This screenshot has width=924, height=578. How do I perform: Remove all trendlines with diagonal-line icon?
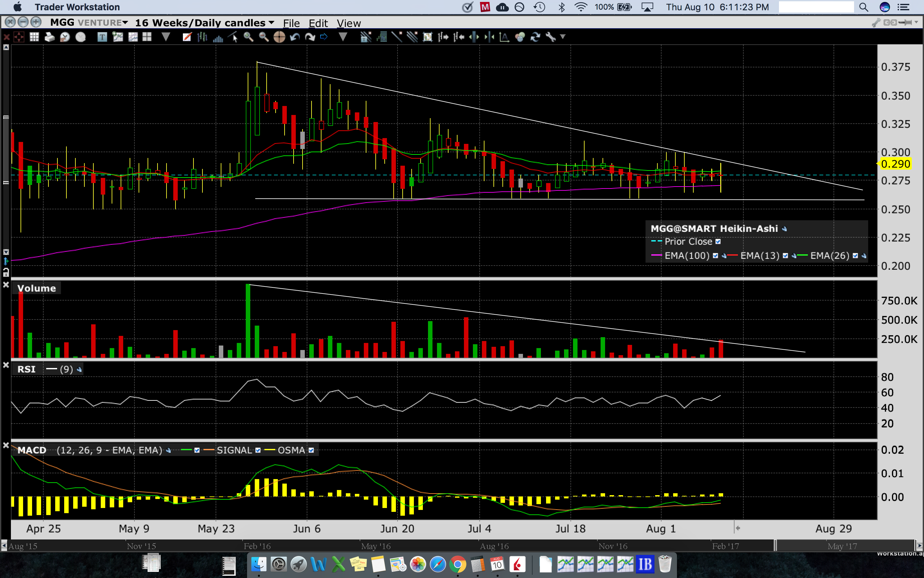point(397,37)
